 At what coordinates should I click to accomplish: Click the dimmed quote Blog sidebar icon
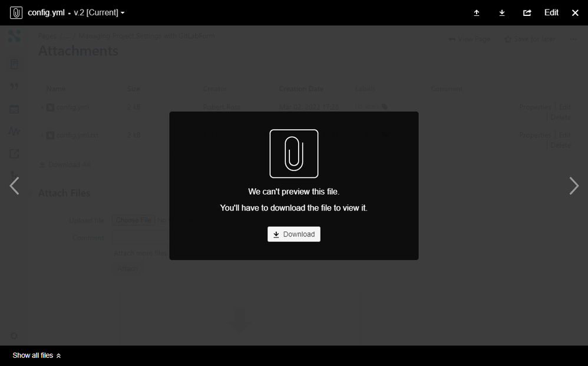14,87
